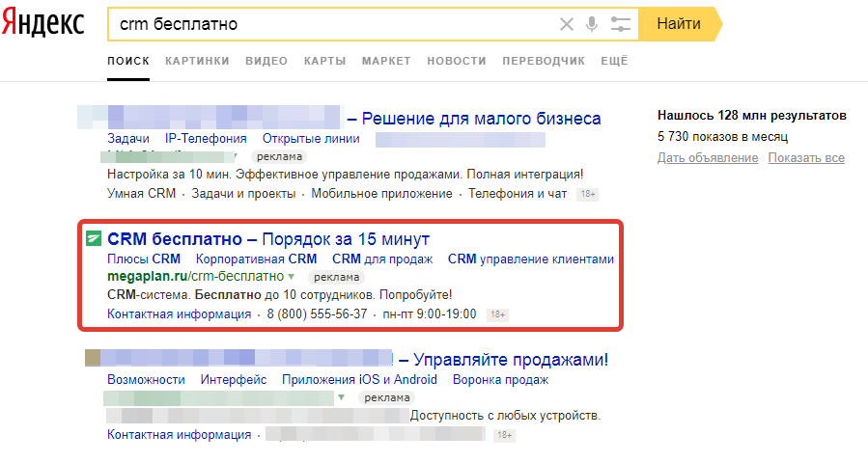Switch to the Видео tab
The width and height of the screenshot is (868, 463).
pyautogui.click(x=266, y=61)
